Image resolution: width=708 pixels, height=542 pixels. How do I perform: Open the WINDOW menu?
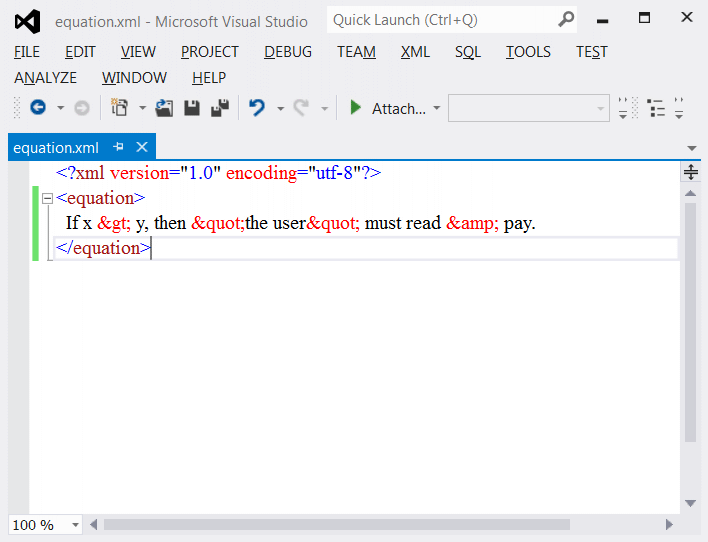[134, 78]
